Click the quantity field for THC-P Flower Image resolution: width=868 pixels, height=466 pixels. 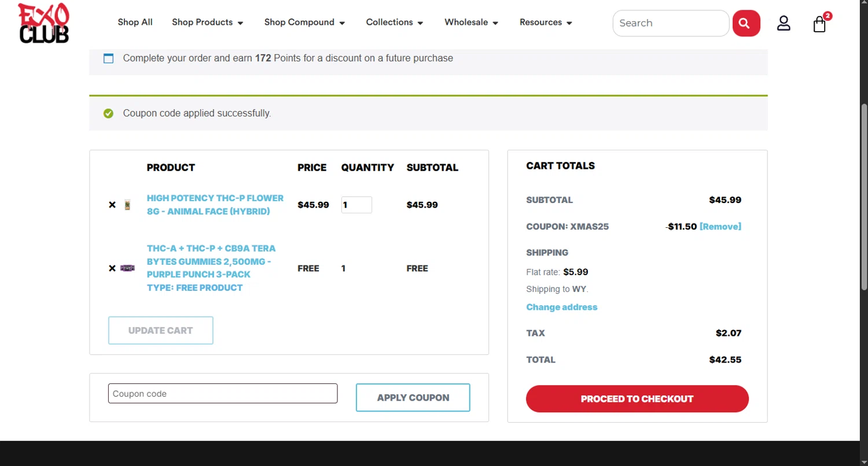[x=356, y=205]
